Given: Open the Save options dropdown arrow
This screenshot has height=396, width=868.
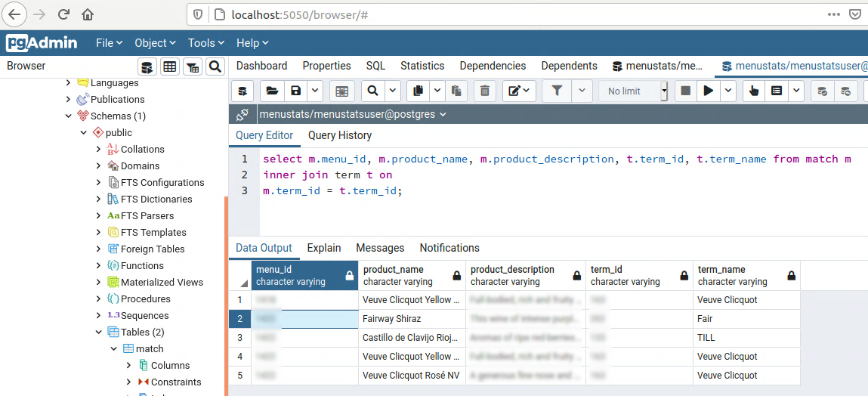Looking at the screenshot, I should click(315, 91).
